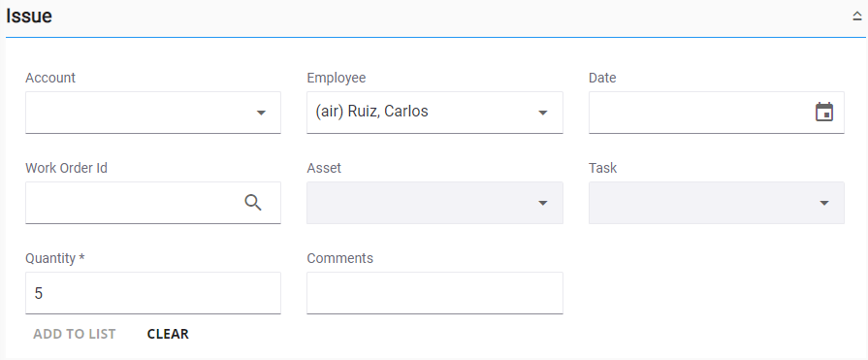Click the Task dropdown arrow
The image size is (868, 360).
824,203
